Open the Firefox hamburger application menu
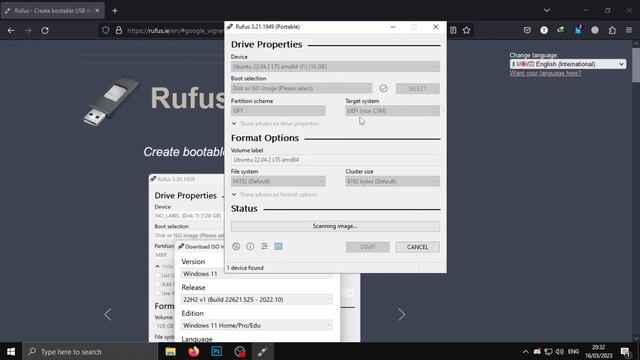Screen dimensions: 640x360 [629, 30]
